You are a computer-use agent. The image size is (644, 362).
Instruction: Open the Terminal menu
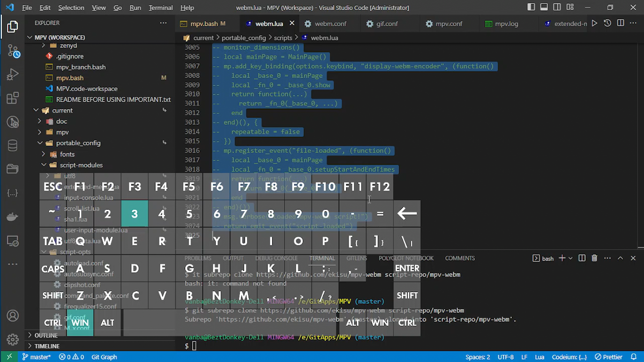click(160, 8)
